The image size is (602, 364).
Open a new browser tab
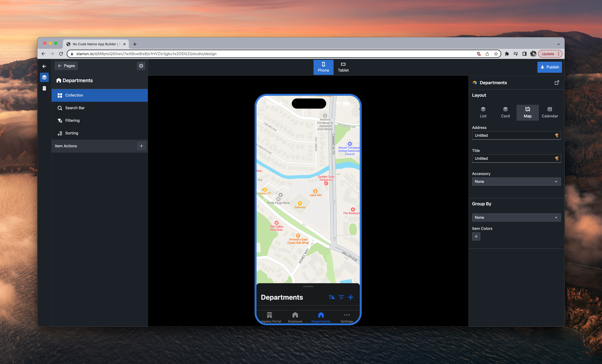(135, 44)
